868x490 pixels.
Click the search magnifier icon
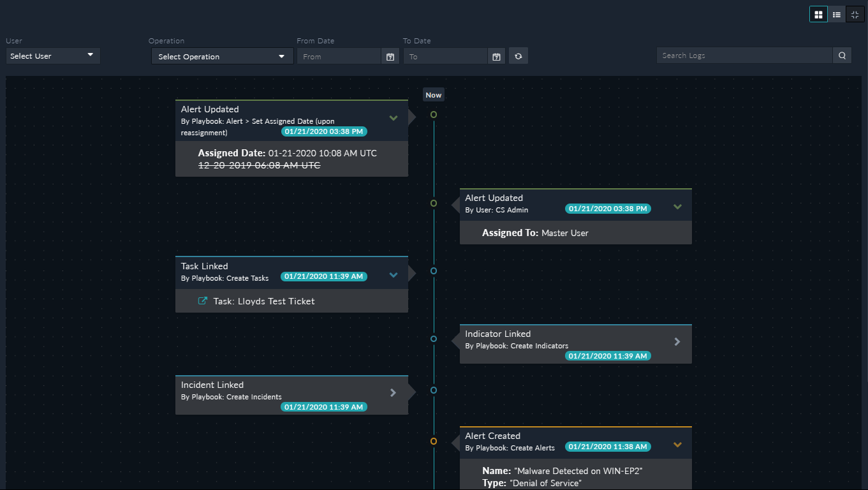(841, 55)
